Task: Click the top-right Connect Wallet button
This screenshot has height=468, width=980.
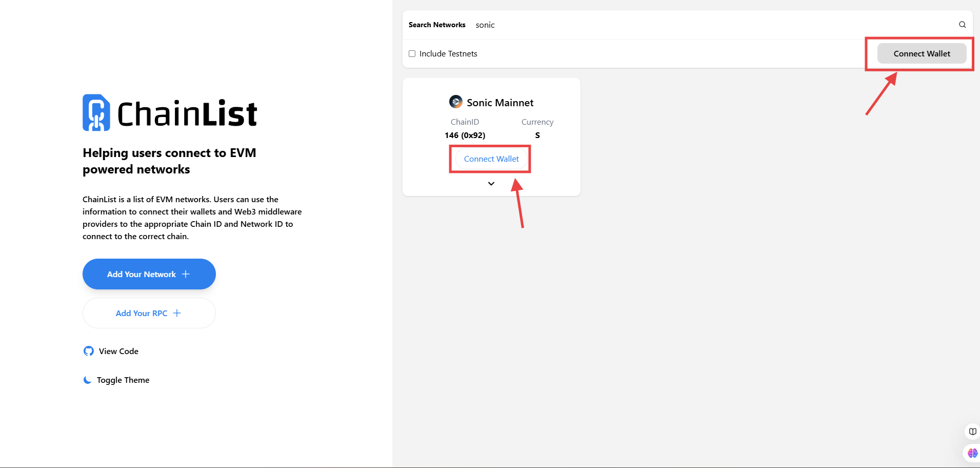Action: point(922,53)
